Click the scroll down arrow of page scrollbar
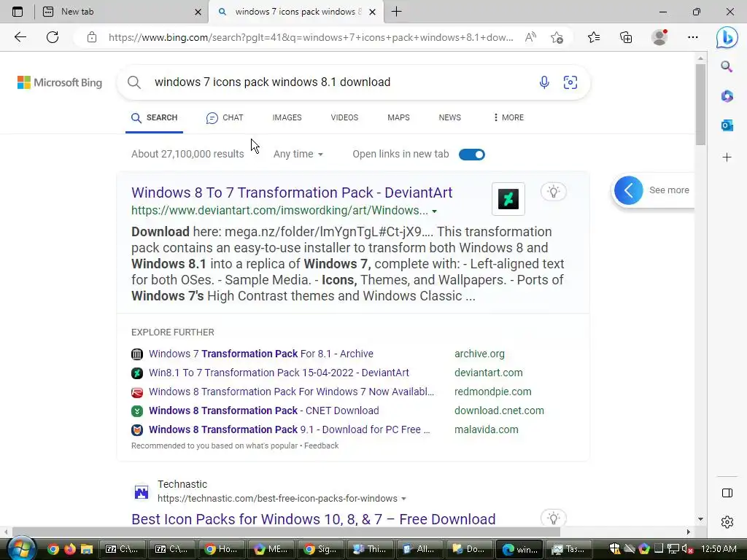 pos(700,519)
